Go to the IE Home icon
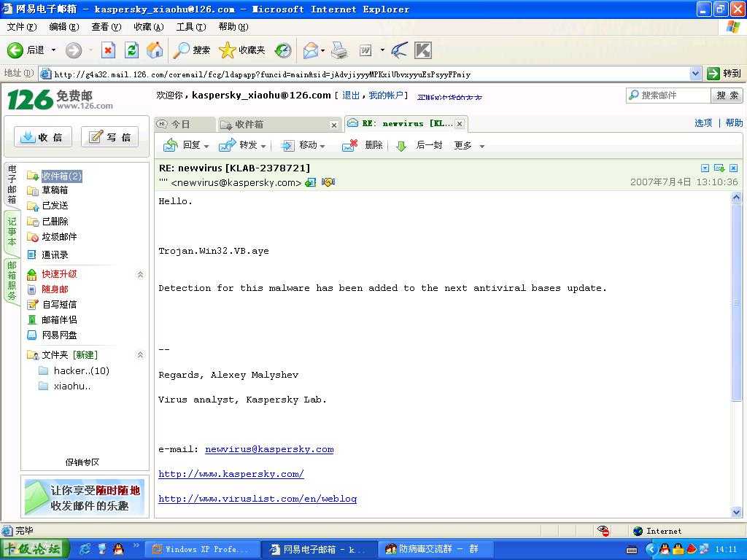Image resolution: width=747 pixels, height=560 pixels. coord(155,50)
